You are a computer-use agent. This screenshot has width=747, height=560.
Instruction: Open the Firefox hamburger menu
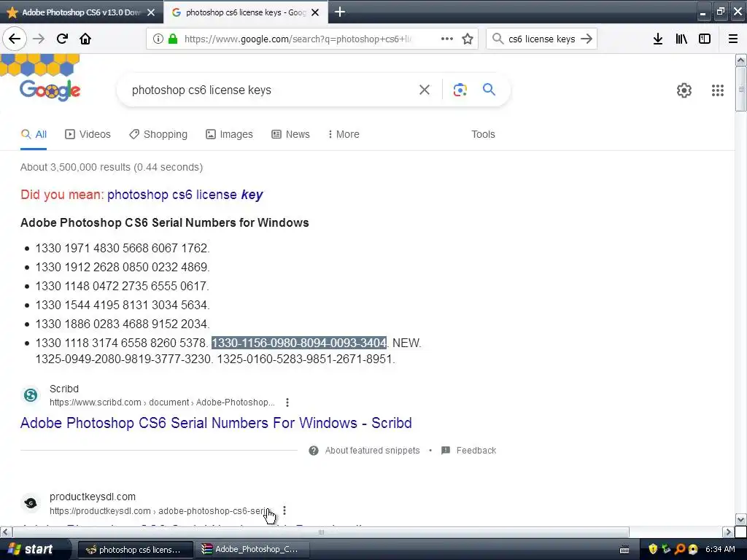(732, 39)
